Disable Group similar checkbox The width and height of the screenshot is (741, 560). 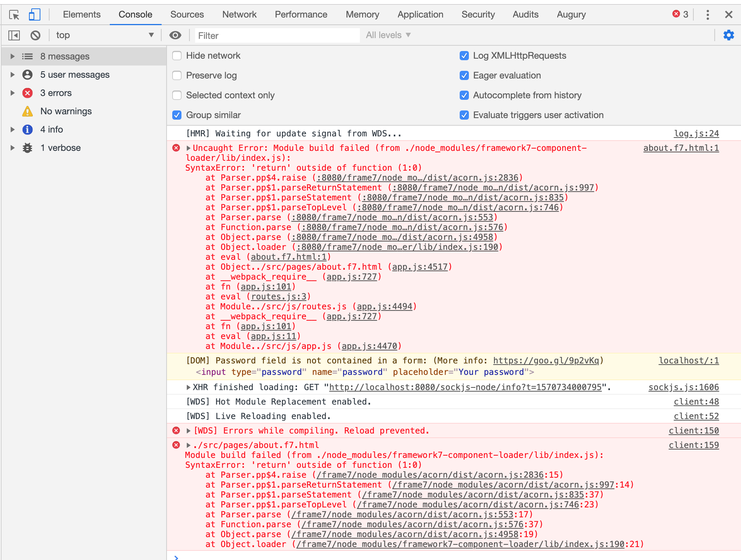click(x=177, y=115)
